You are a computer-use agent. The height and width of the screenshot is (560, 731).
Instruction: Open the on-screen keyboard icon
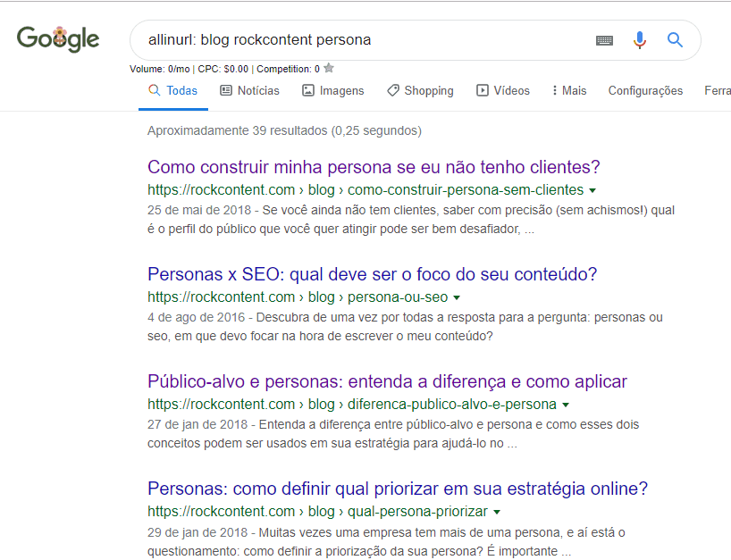click(604, 40)
